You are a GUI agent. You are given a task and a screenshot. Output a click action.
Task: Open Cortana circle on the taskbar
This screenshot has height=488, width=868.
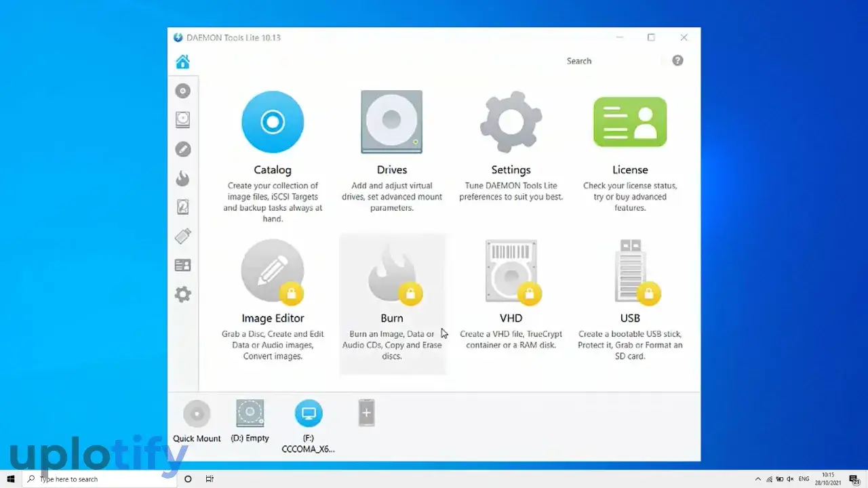pyautogui.click(x=189, y=479)
